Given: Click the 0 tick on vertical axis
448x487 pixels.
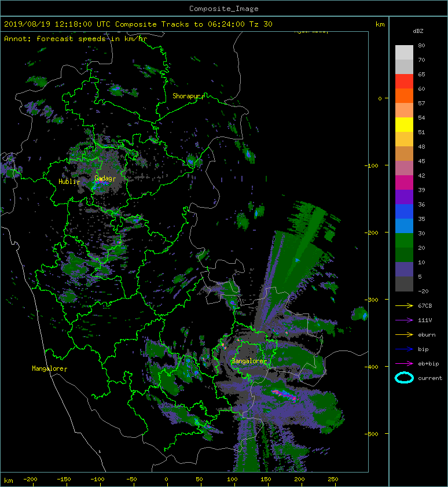Looking at the screenshot, I should click(380, 98).
